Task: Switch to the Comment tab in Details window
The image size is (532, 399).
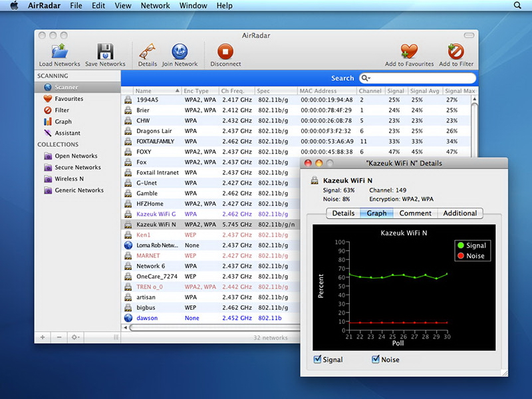Action: click(x=415, y=213)
